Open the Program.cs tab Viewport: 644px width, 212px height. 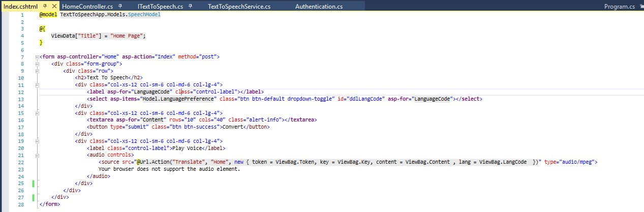(619, 7)
